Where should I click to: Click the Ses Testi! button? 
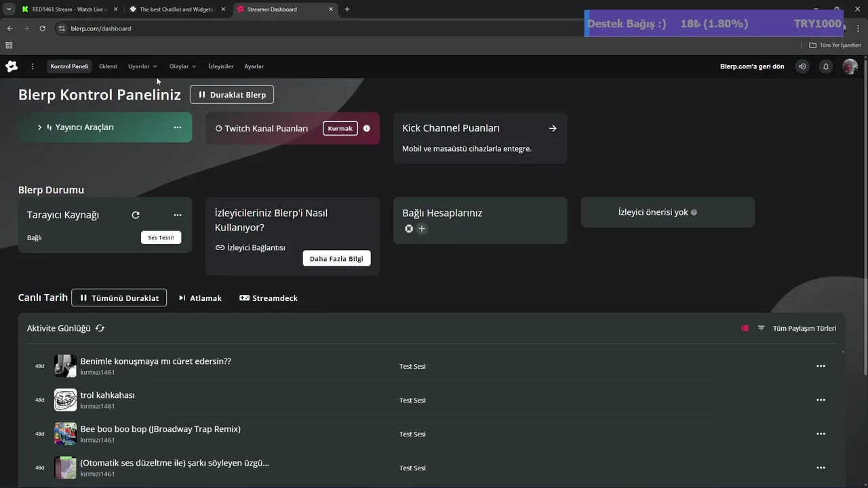(161, 238)
